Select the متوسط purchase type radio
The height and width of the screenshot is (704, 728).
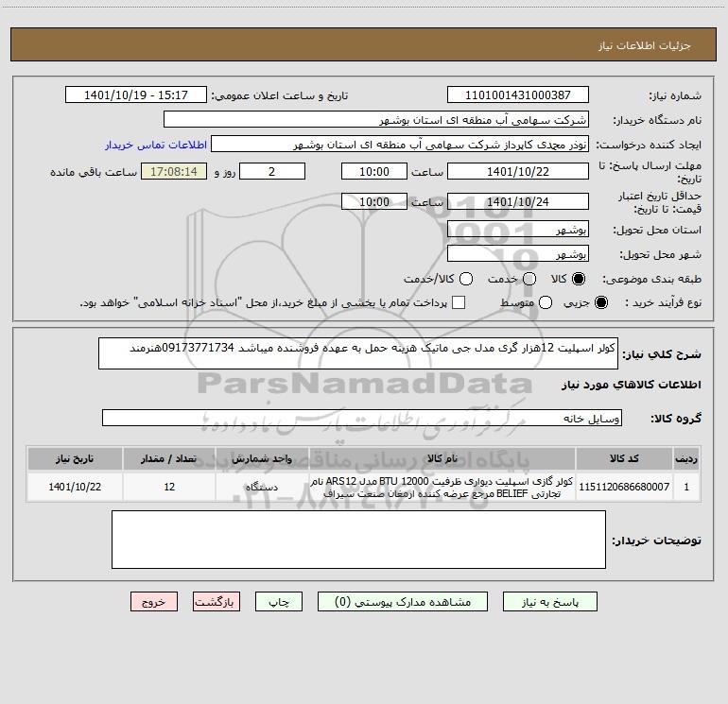546,302
